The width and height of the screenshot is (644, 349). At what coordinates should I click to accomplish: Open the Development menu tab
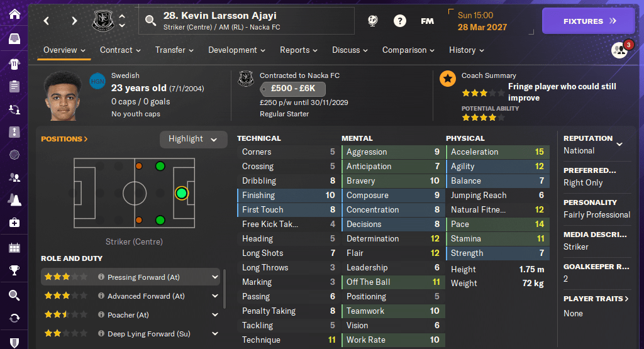[x=236, y=50]
